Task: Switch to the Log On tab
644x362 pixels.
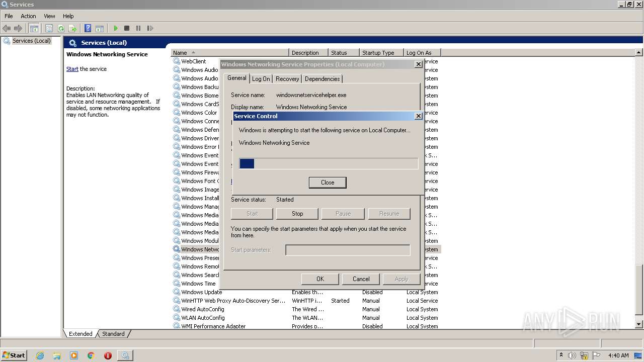Action: (x=261, y=79)
